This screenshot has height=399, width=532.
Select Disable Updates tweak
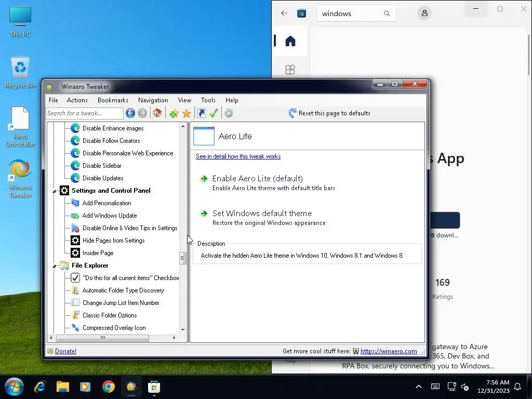click(x=103, y=178)
